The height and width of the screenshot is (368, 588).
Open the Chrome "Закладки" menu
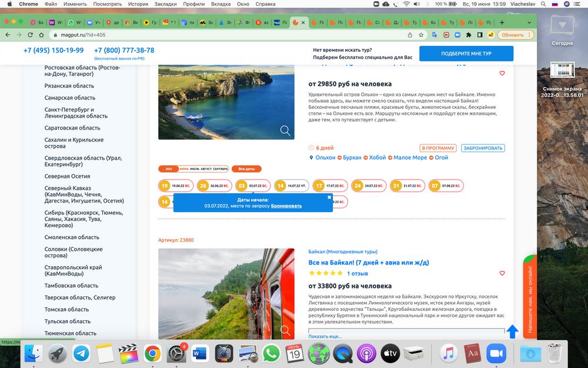[x=166, y=4]
